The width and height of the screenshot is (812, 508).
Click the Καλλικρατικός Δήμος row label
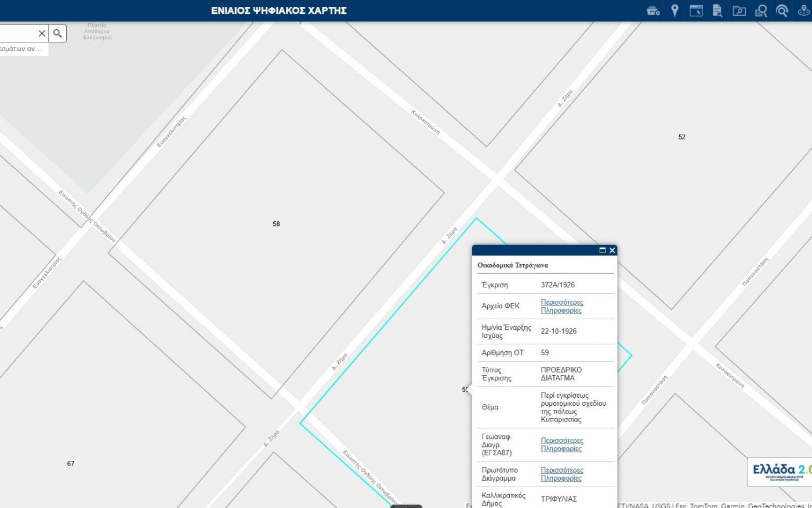[x=503, y=499]
